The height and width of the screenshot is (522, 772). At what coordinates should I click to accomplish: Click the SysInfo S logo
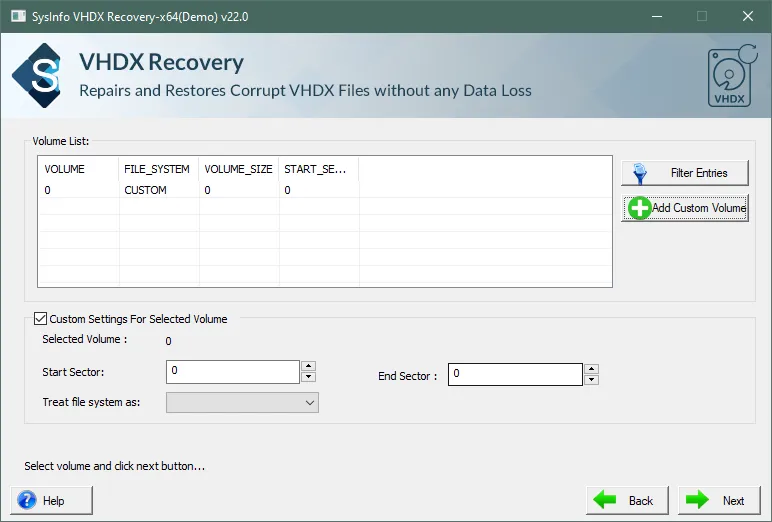38,75
